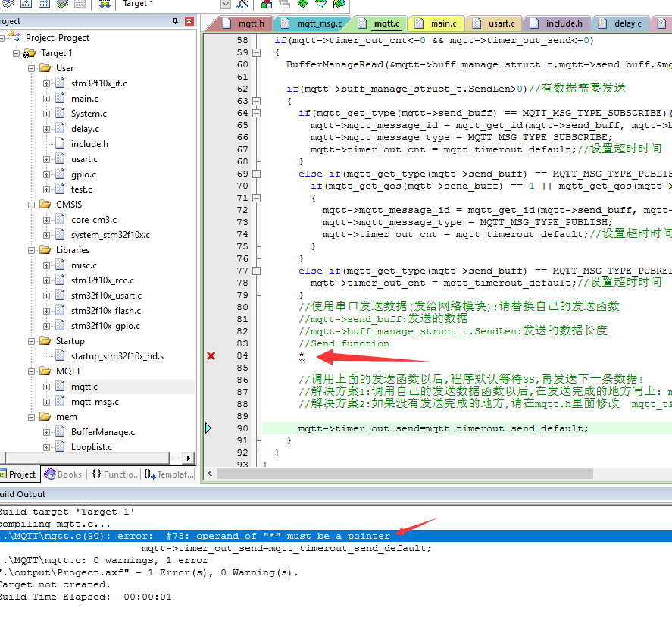The height and width of the screenshot is (617, 672).
Task: Collapse the code fold at line 64
Action: 256,113
